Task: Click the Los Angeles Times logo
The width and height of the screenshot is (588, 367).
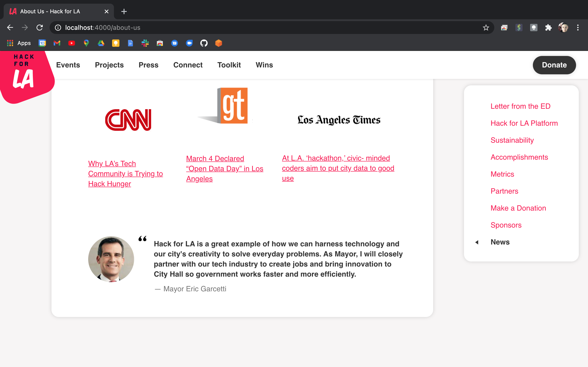Action: [x=339, y=120]
